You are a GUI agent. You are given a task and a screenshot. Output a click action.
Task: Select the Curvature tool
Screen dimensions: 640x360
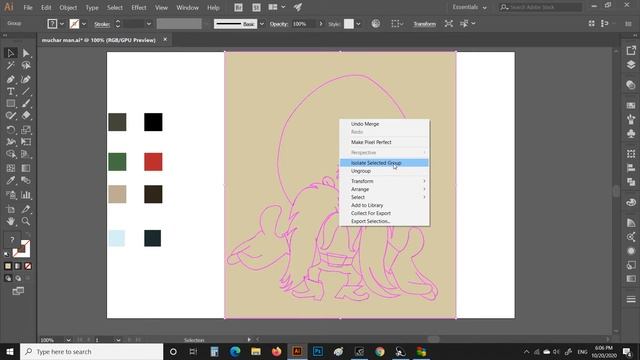[x=26, y=79]
